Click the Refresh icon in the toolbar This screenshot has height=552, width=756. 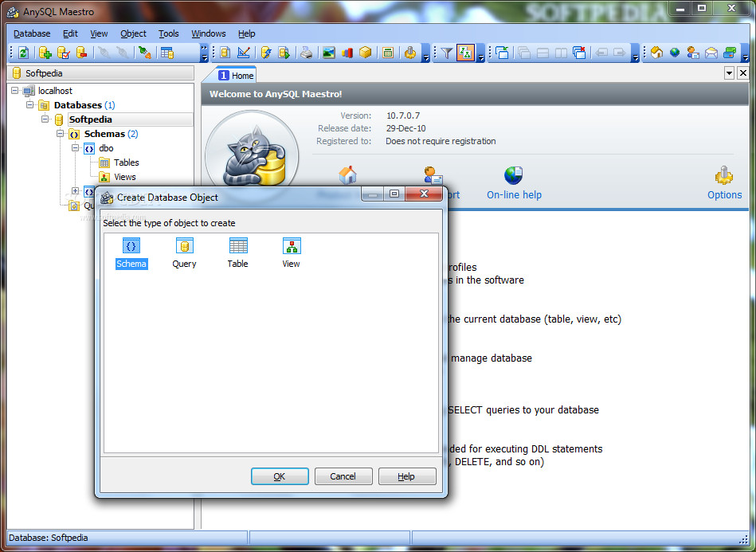[x=24, y=53]
